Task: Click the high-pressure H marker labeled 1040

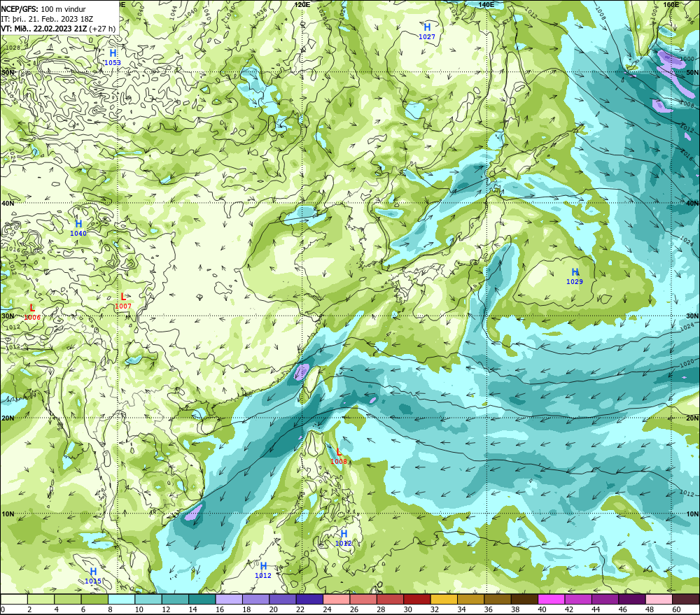Action: [x=78, y=224]
